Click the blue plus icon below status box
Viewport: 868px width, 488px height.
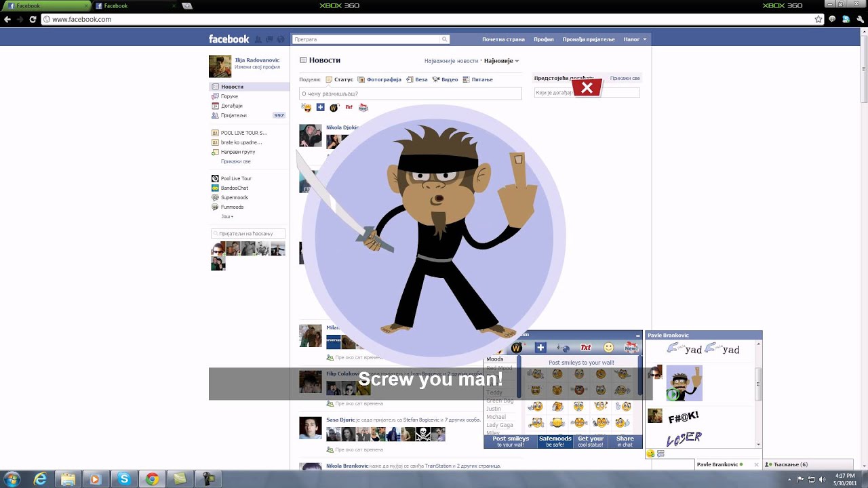point(321,107)
